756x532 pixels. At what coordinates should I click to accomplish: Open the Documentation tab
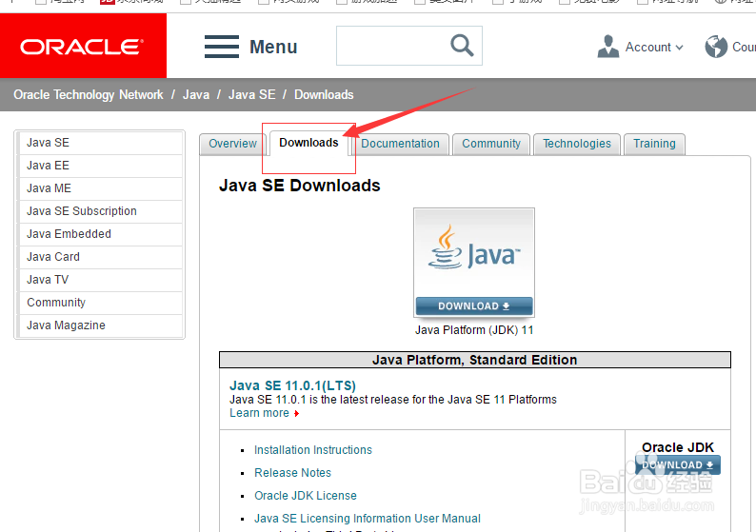400,144
